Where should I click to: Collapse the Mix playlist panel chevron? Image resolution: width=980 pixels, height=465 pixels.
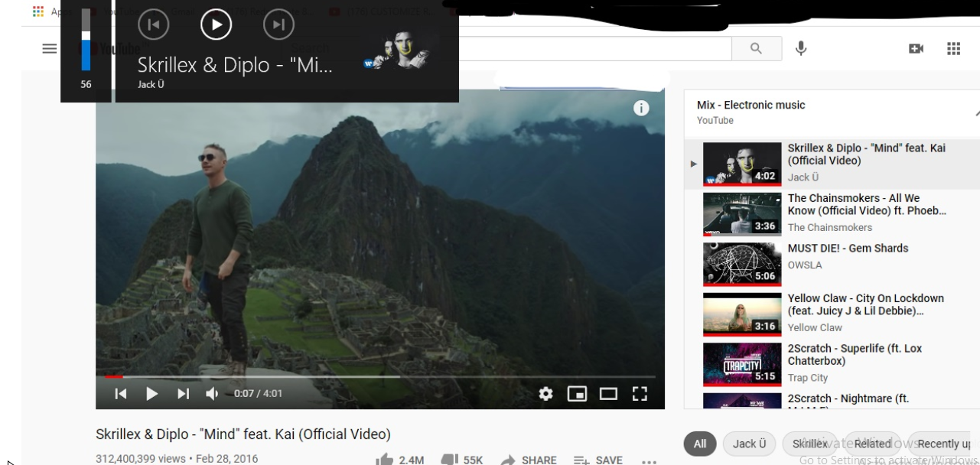[x=976, y=113]
